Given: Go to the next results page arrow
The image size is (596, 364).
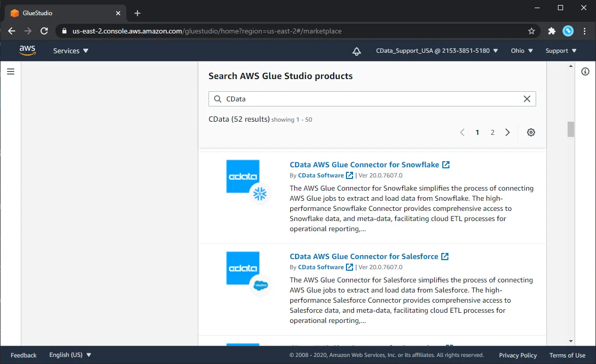Looking at the screenshot, I should 507,132.
